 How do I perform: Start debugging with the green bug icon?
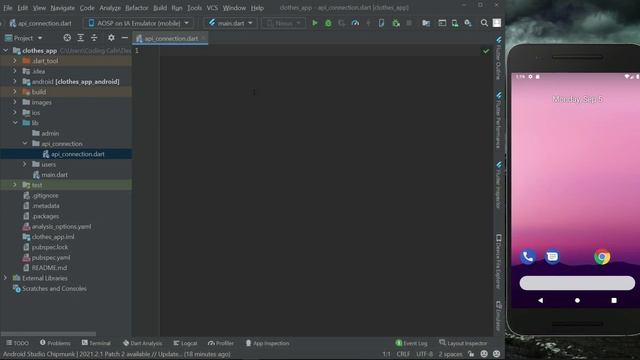click(328, 23)
